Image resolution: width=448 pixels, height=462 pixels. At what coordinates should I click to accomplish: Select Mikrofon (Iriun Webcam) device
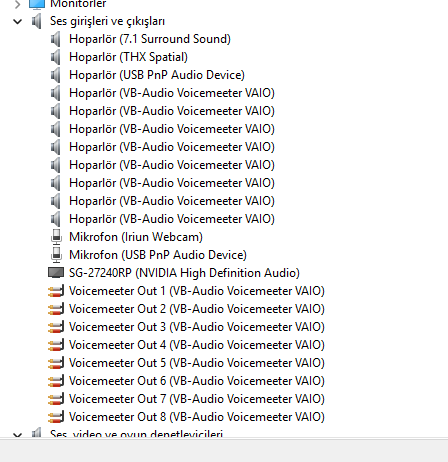tap(136, 237)
